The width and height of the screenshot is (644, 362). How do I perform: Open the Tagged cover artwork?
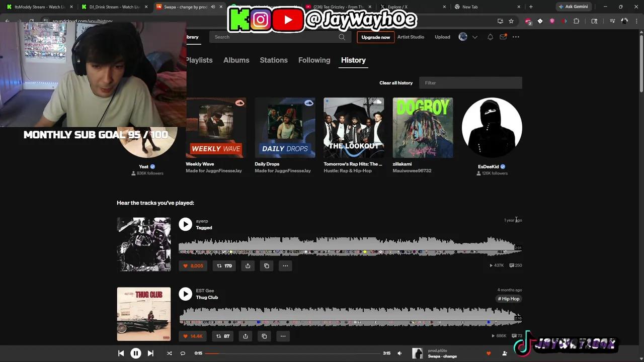pyautogui.click(x=144, y=244)
